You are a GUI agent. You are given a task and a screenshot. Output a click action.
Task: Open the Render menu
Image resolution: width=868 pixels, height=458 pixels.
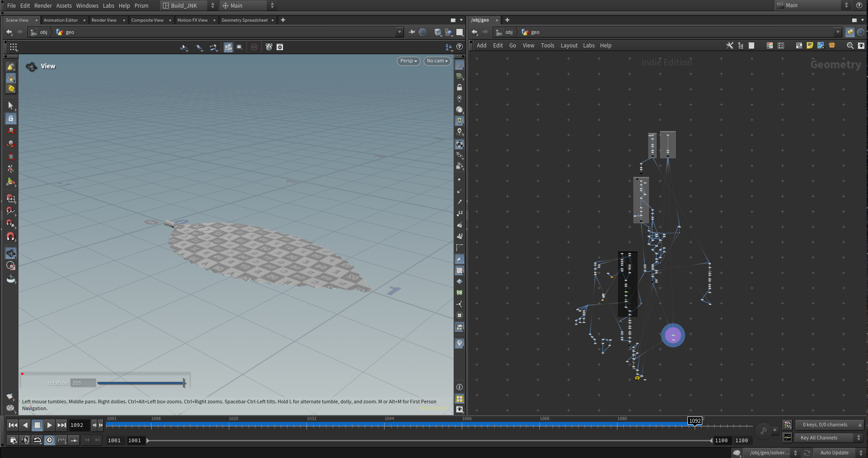[43, 5]
